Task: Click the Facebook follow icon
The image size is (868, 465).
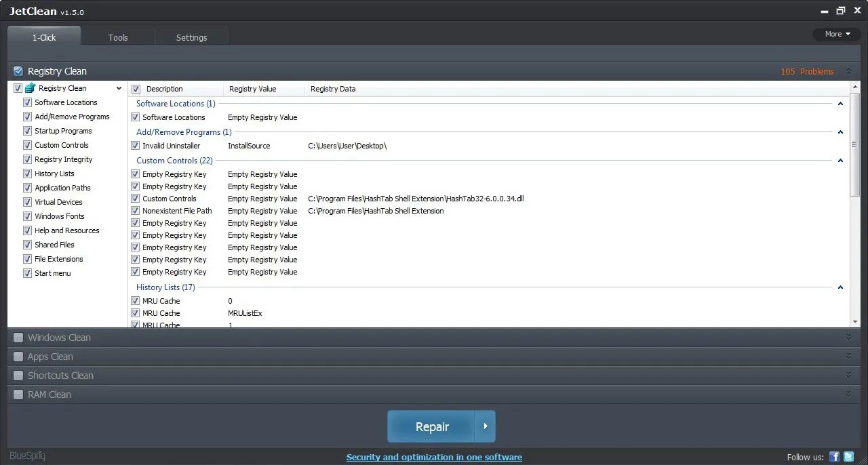Action: point(834,456)
